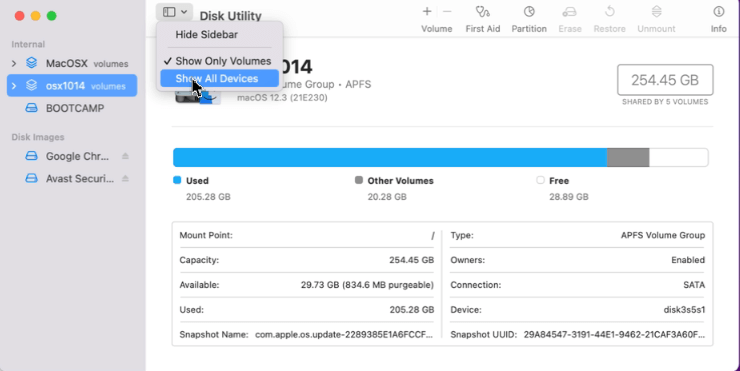Viewport: 740px width, 371px height.
Task: Click the remove Volume minus icon
Action: tap(447, 11)
